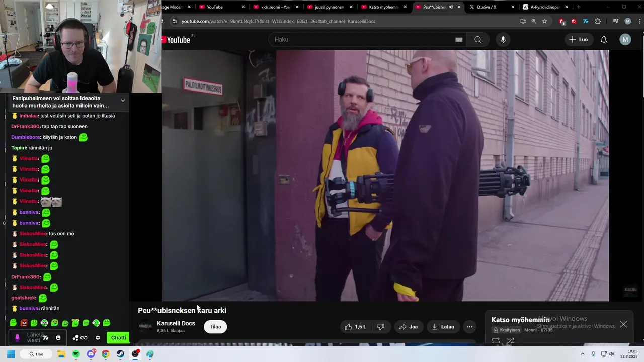The image size is (644, 362).
Task: Open the three-dot more actions menu
Action: pyautogui.click(x=469, y=327)
